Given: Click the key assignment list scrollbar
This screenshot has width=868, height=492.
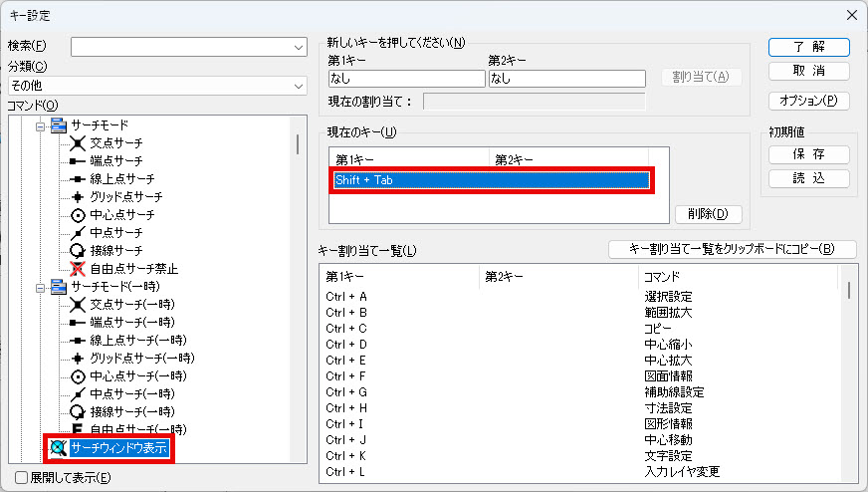Looking at the screenshot, I should coord(849,290).
